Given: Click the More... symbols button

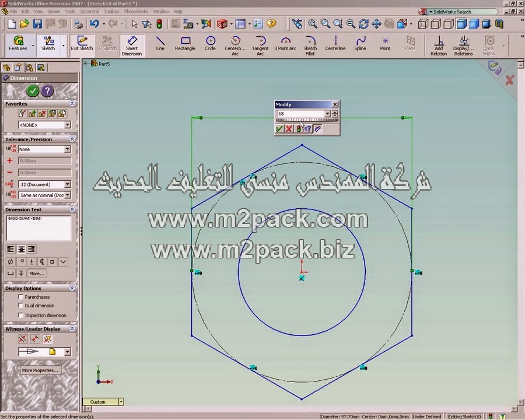Looking at the screenshot, I should pyautogui.click(x=37, y=274).
